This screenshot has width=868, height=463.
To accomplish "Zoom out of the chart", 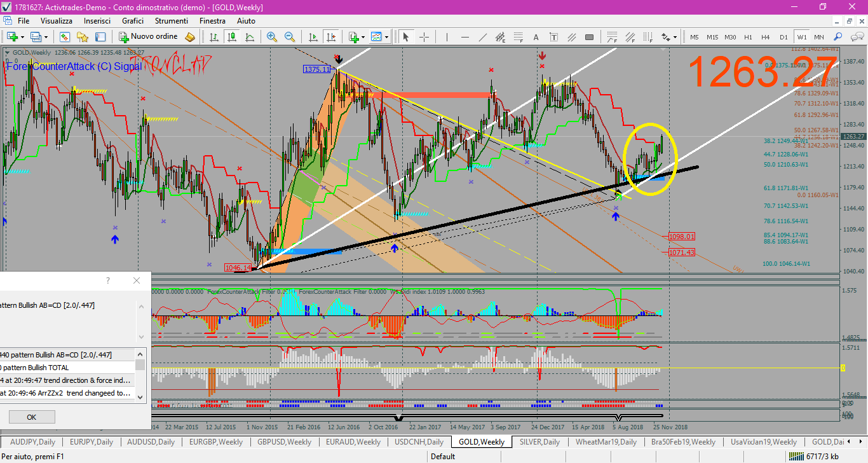I will coord(290,37).
